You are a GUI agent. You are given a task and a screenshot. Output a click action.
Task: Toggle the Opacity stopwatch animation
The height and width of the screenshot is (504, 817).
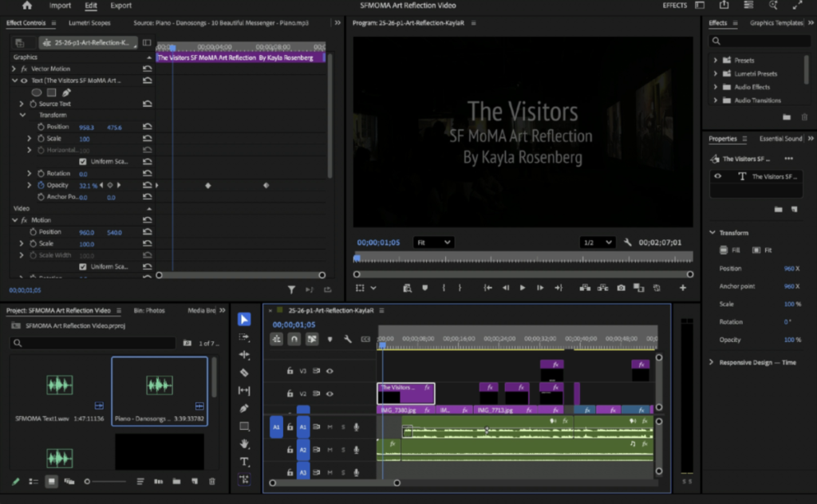(x=41, y=185)
